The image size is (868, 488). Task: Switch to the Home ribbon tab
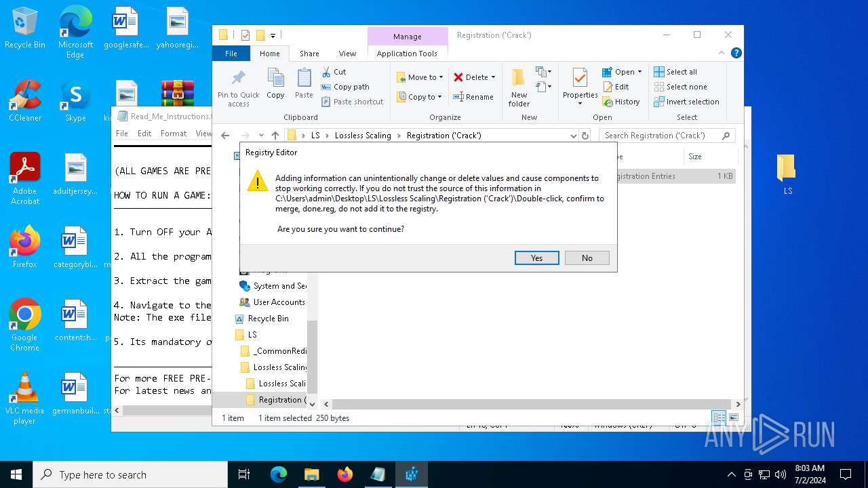pos(269,54)
